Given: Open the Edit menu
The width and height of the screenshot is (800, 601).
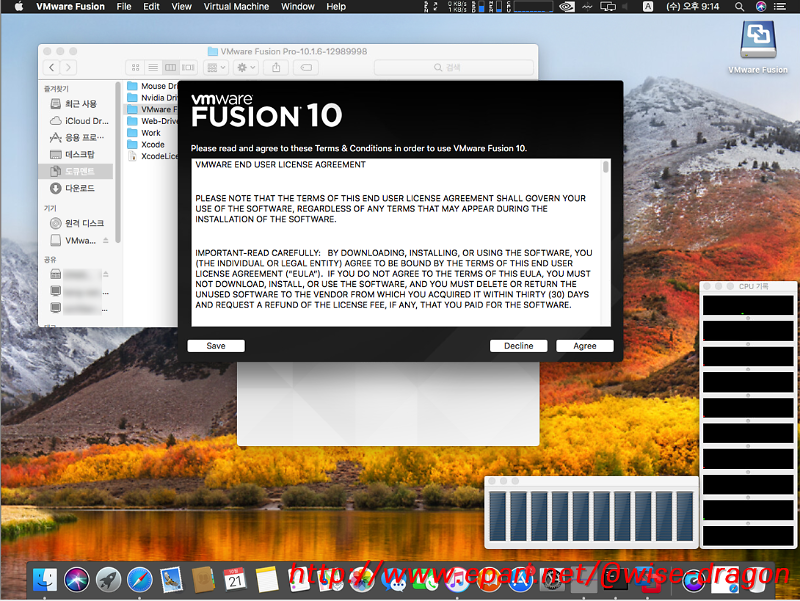Looking at the screenshot, I should click(151, 7).
